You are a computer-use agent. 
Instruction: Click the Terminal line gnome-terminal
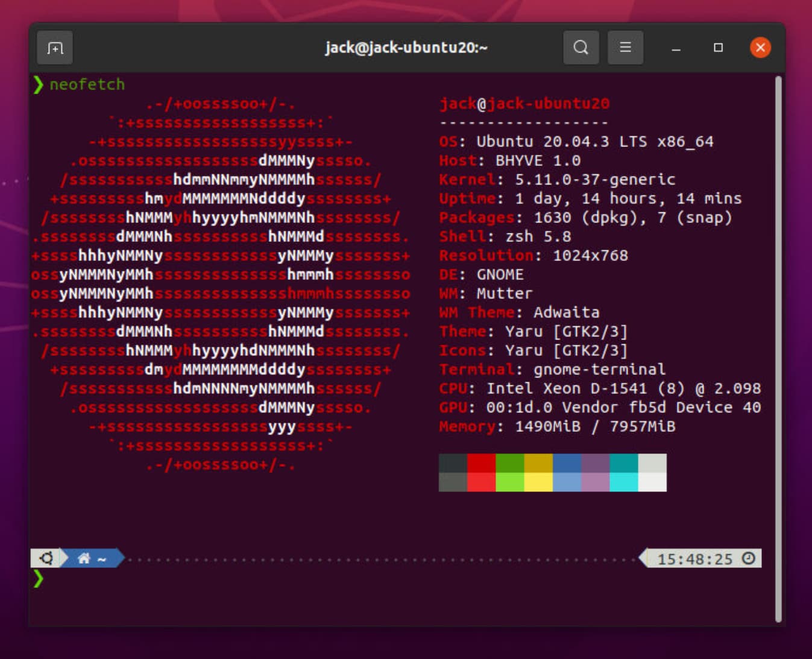(x=553, y=370)
